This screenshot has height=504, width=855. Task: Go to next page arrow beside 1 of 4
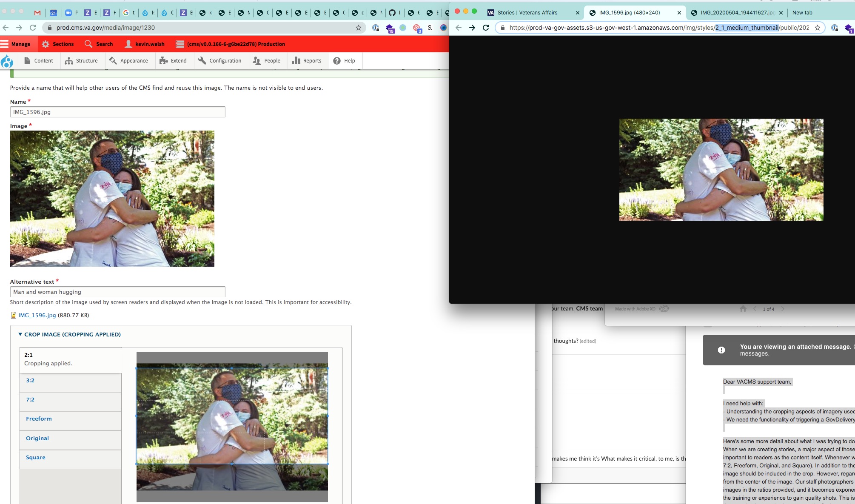point(783,309)
